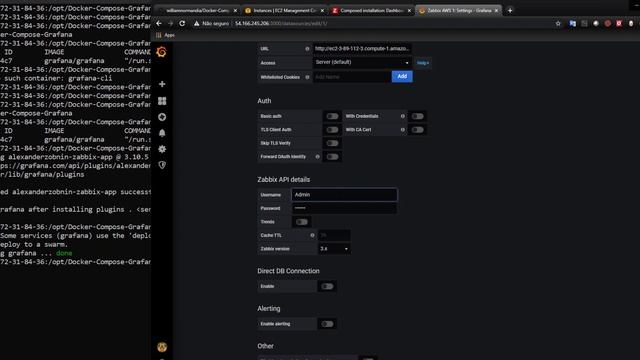
Task: Open the Zabbix version dropdown
Action: pos(334,249)
